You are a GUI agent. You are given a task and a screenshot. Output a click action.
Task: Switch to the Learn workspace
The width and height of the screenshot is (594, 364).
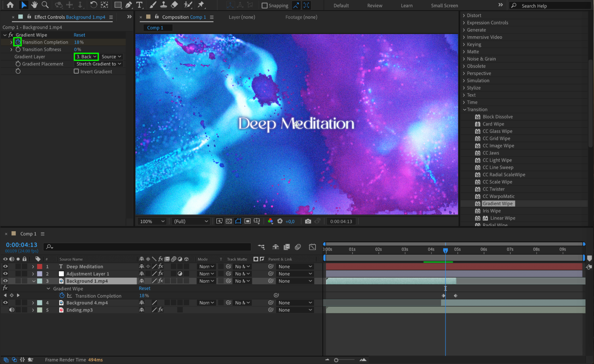(406, 5)
